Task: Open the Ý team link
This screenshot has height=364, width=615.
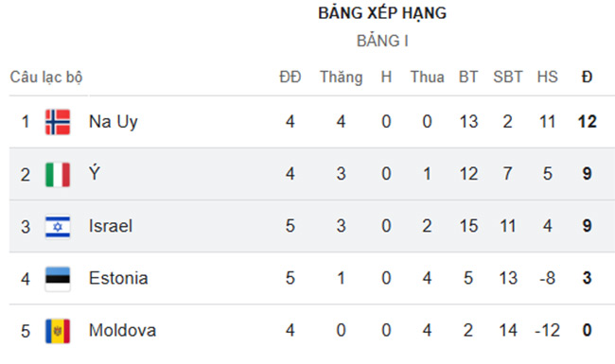Action: click(x=95, y=172)
